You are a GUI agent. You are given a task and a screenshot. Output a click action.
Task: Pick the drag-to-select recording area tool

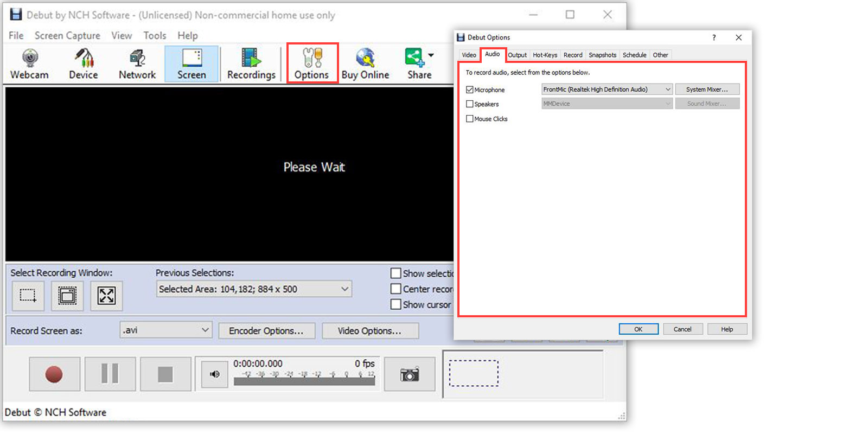pyautogui.click(x=28, y=296)
